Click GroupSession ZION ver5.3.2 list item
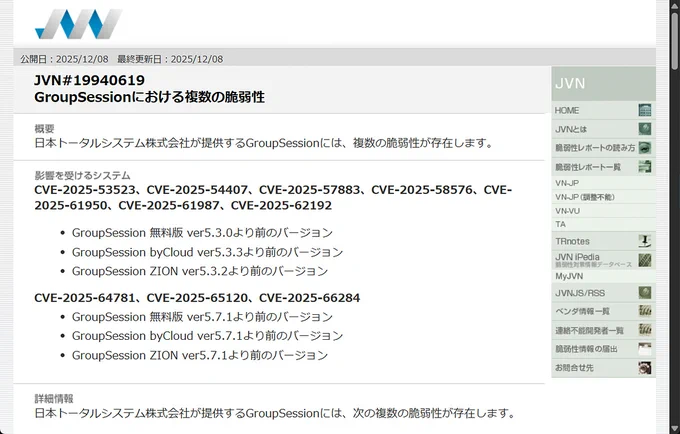Image resolution: width=680 pixels, height=434 pixels. pyautogui.click(x=200, y=271)
